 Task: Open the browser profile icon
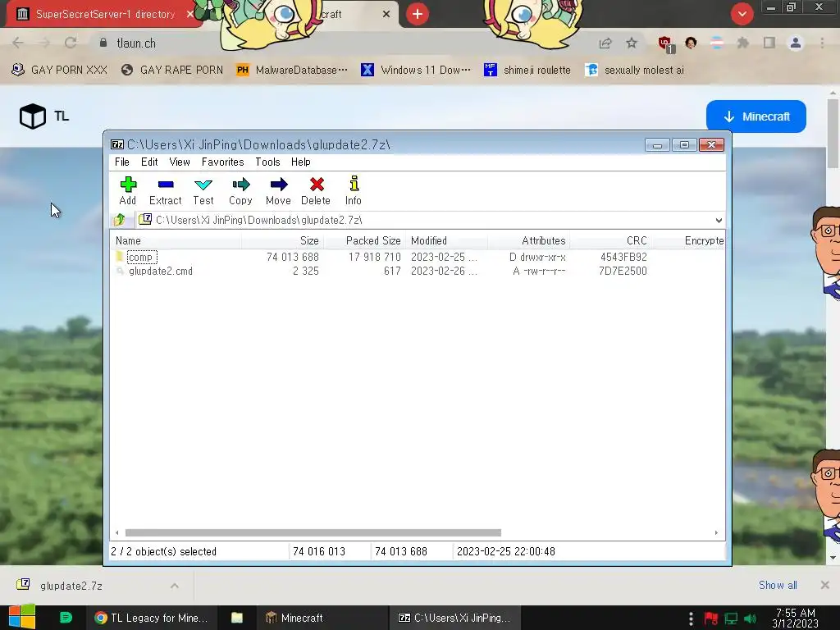[x=796, y=43]
